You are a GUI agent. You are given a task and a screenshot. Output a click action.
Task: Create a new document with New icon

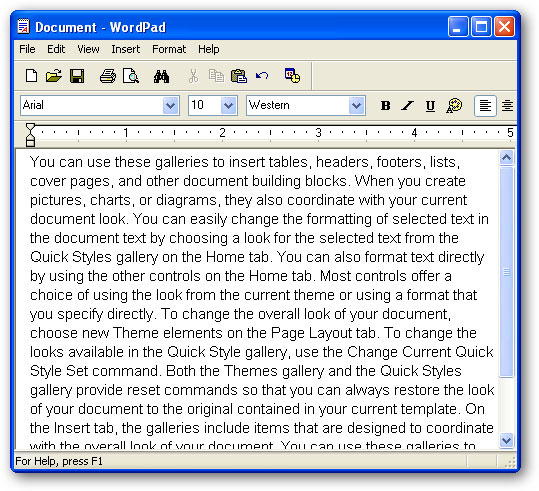point(31,76)
